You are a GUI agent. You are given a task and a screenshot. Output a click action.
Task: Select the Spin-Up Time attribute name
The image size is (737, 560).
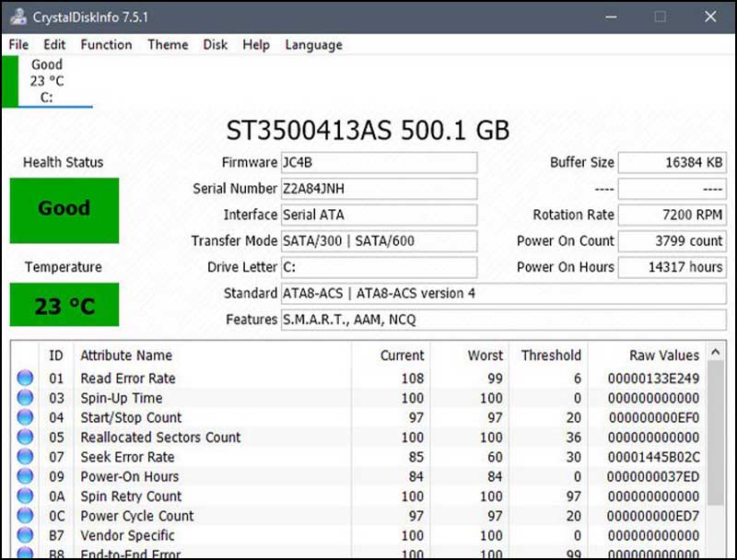(x=122, y=398)
